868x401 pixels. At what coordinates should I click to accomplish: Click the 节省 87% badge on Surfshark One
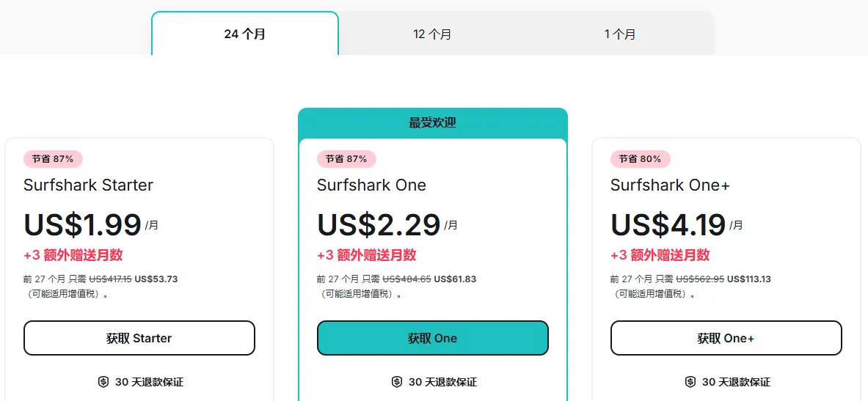coord(346,159)
